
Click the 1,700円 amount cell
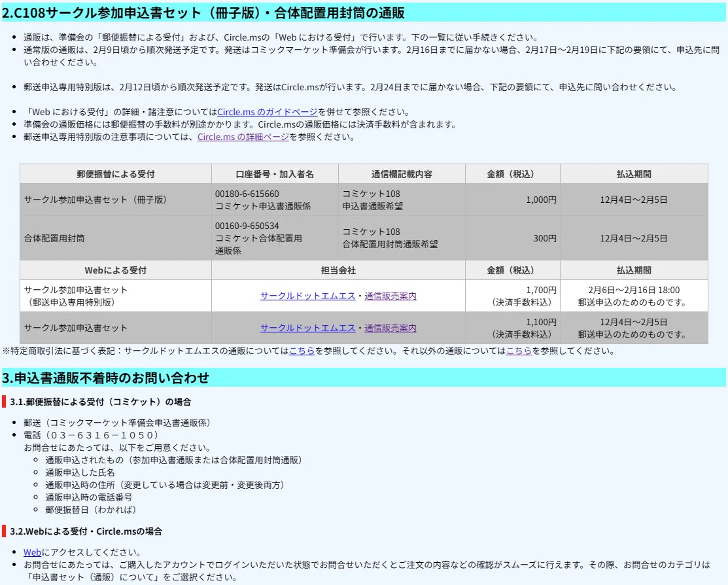(x=513, y=296)
